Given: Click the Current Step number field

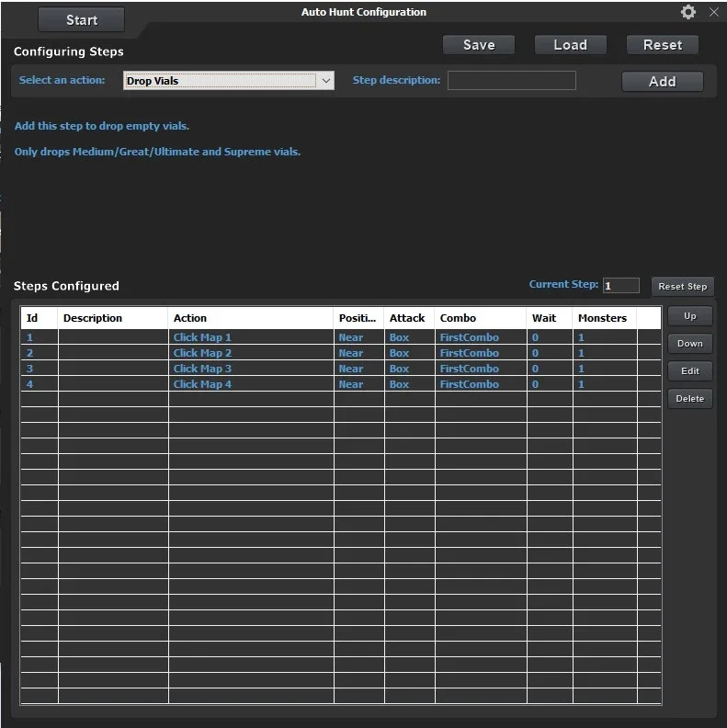Looking at the screenshot, I should tap(620, 285).
